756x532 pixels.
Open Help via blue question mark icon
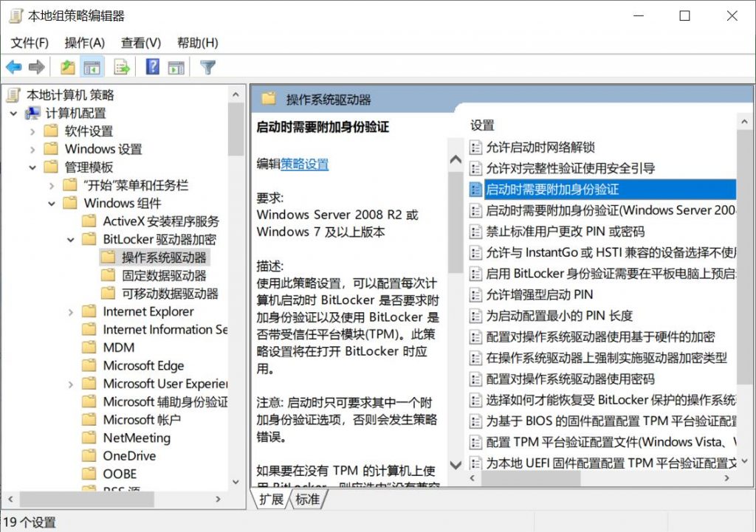153,68
